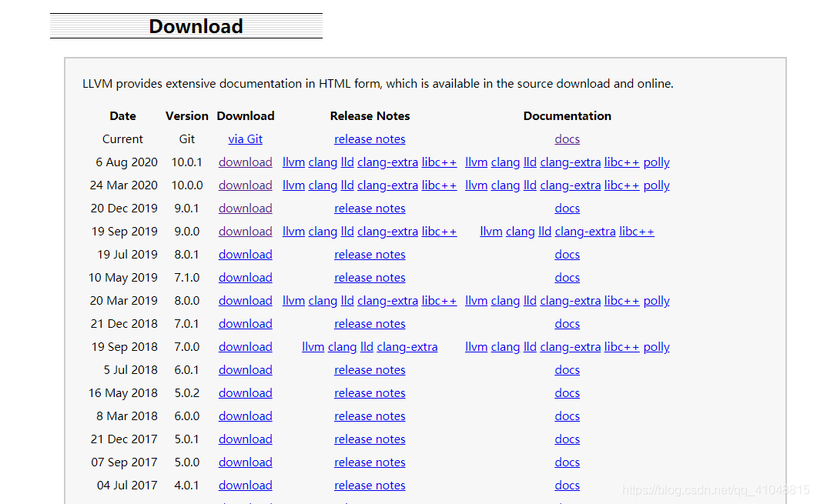Download LLVM version 6.0.0
The height and width of the screenshot is (504, 817).
coord(245,416)
